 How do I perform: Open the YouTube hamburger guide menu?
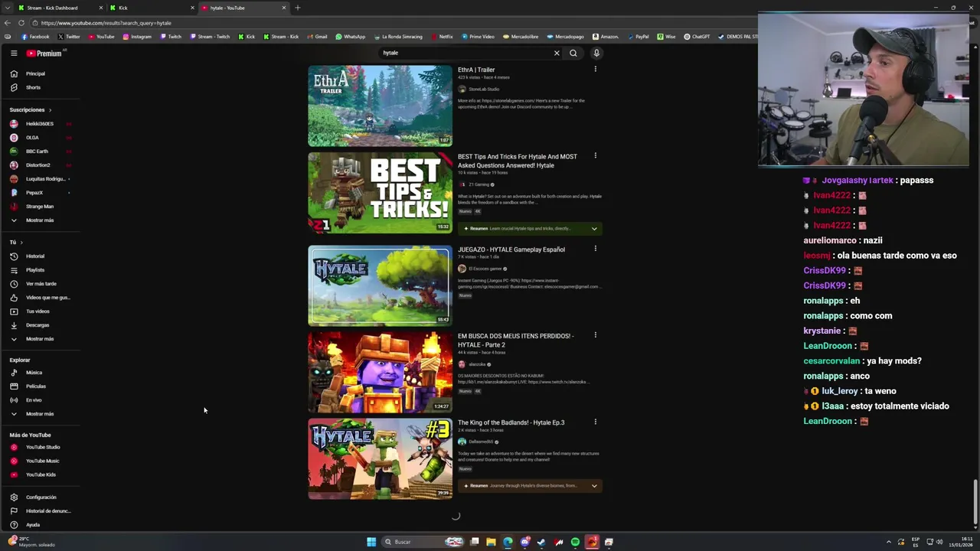coord(14,53)
